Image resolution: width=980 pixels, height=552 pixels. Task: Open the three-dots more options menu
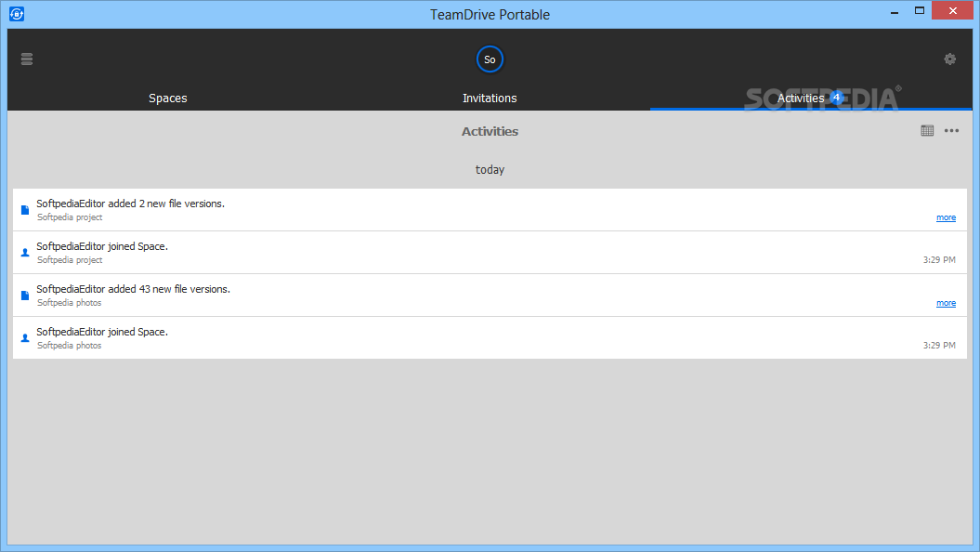951,131
